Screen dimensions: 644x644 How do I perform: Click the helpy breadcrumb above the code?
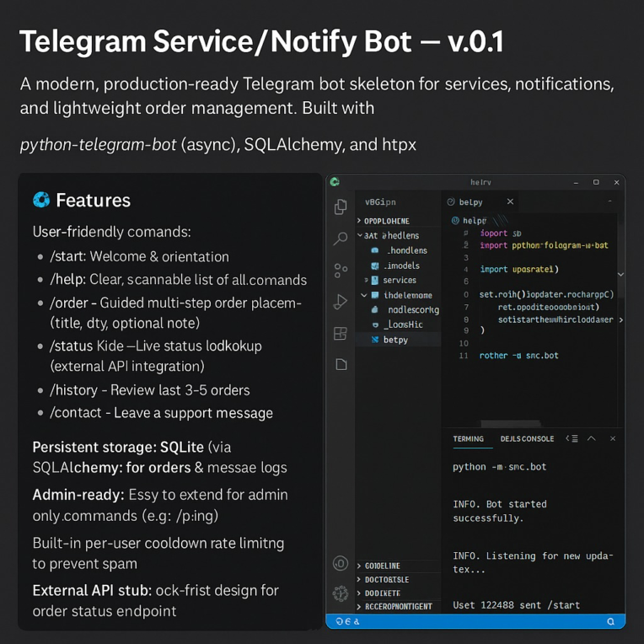[x=469, y=221]
